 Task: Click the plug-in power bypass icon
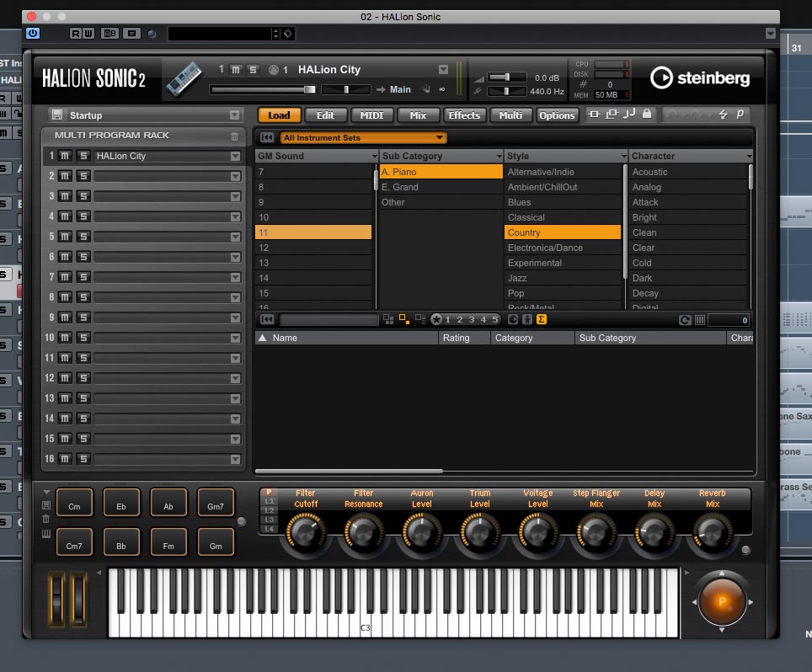(33, 34)
